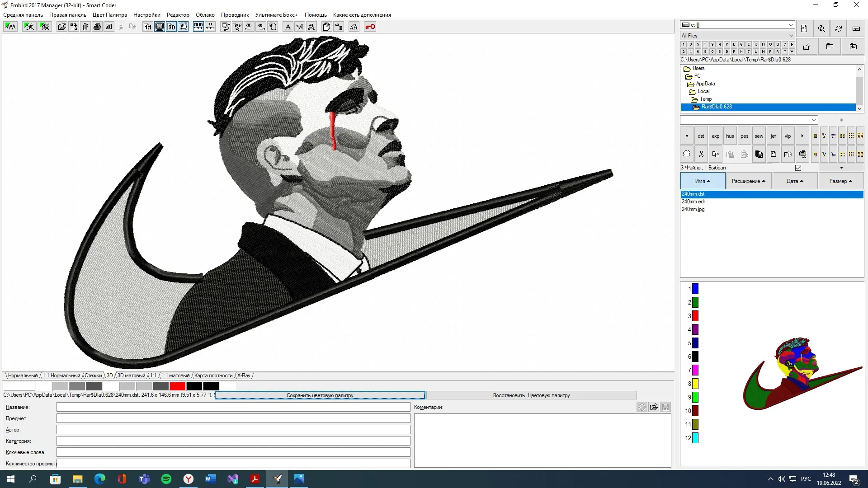Open the Цвет Палитра menu
868x488 pixels.
[x=110, y=15]
